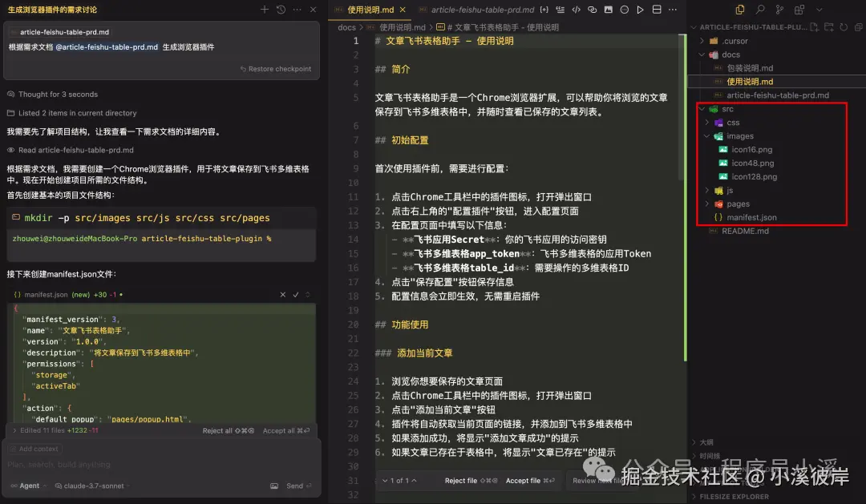Open the search icon in the right sidebar
The width and height of the screenshot is (866, 504).
click(760, 7)
